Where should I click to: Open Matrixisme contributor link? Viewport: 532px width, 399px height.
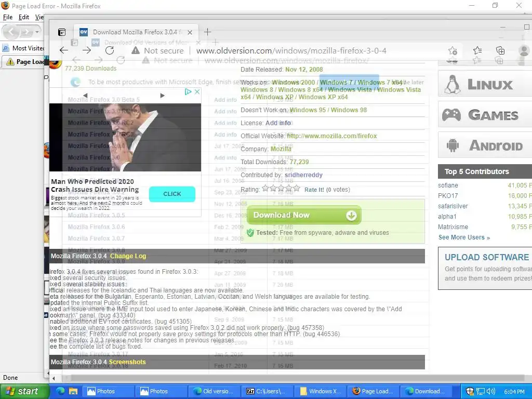click(x=453, y=227)
